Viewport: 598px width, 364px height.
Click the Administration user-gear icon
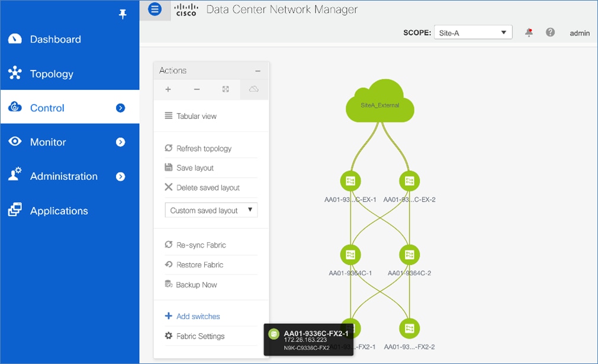[x=15, y=174]
